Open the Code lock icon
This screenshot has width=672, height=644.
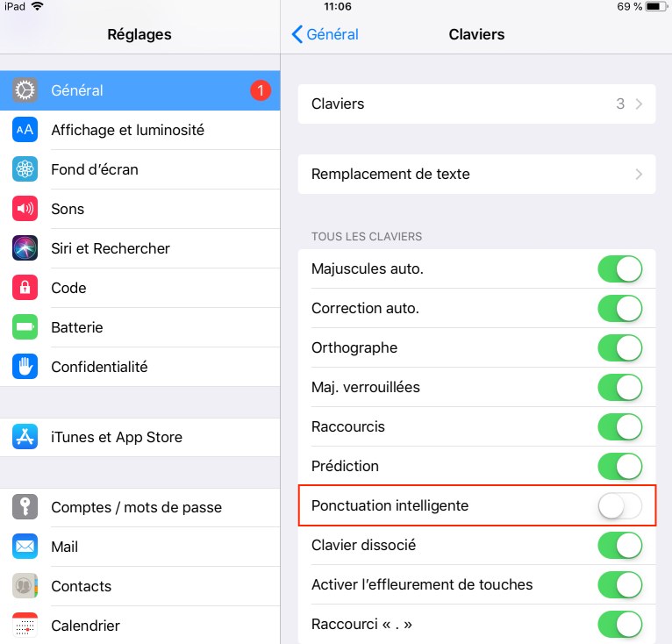point(25,287)
